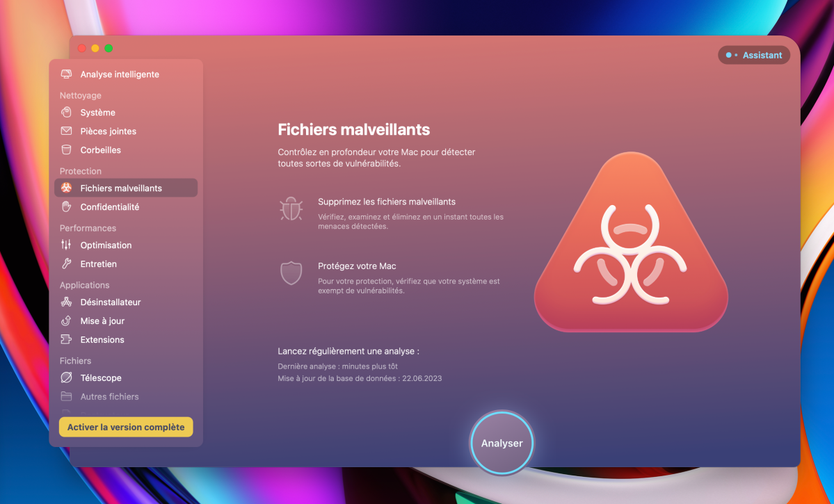Image resolution: width=834 pixels, height=504 pixels.
Task: Click the Désinstallateur icon
Action: (67, 302)
